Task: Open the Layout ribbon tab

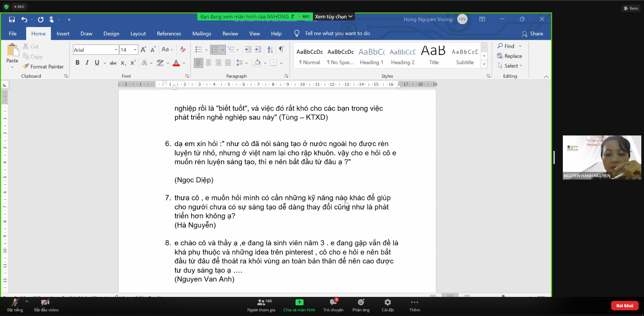Action: point(138,34)
